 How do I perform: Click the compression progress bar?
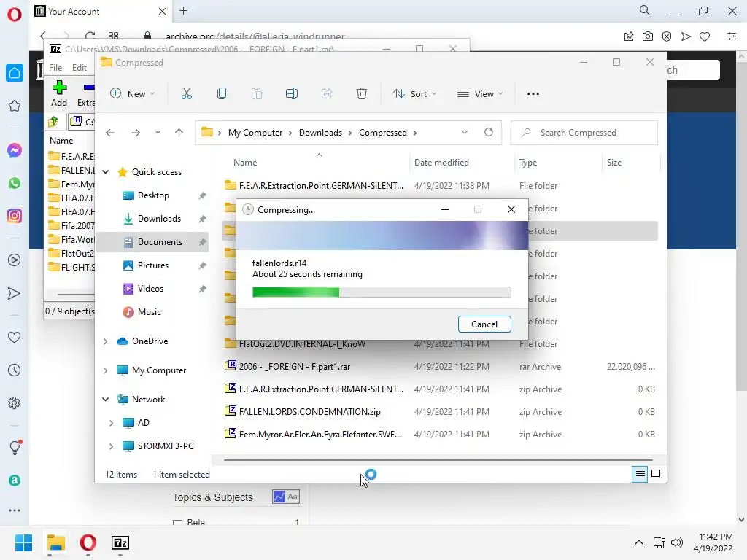click(382, 292)
